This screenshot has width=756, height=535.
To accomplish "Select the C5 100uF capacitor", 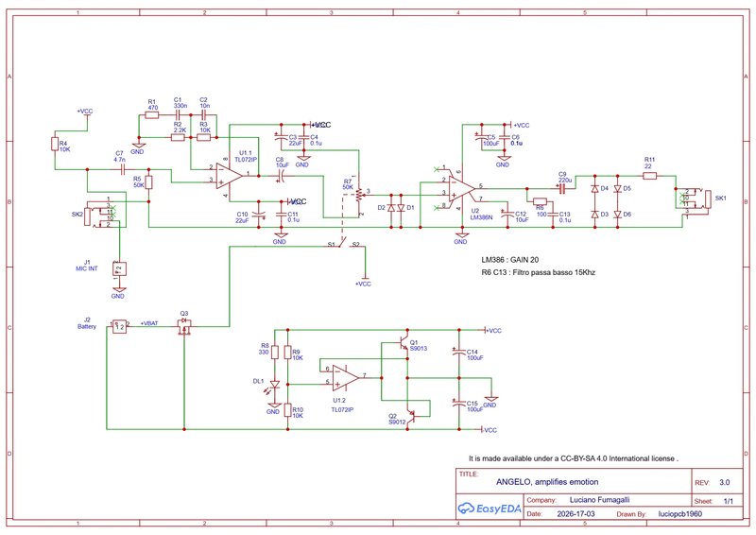I will click(482, 137).
